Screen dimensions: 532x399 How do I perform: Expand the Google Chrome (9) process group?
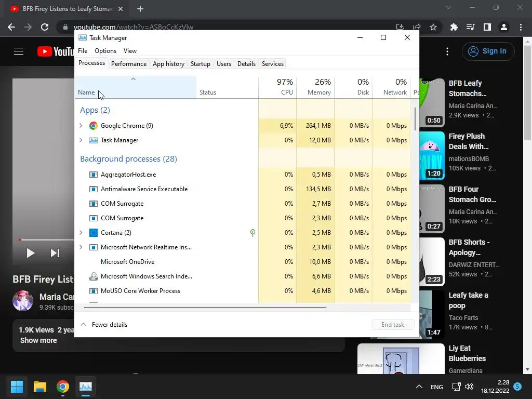pyautogui.click(x=81, y=126)
